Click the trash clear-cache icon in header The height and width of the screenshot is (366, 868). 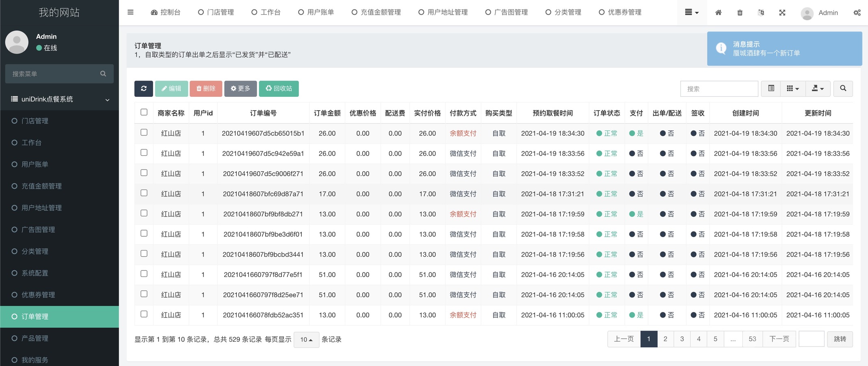[740, 13]
